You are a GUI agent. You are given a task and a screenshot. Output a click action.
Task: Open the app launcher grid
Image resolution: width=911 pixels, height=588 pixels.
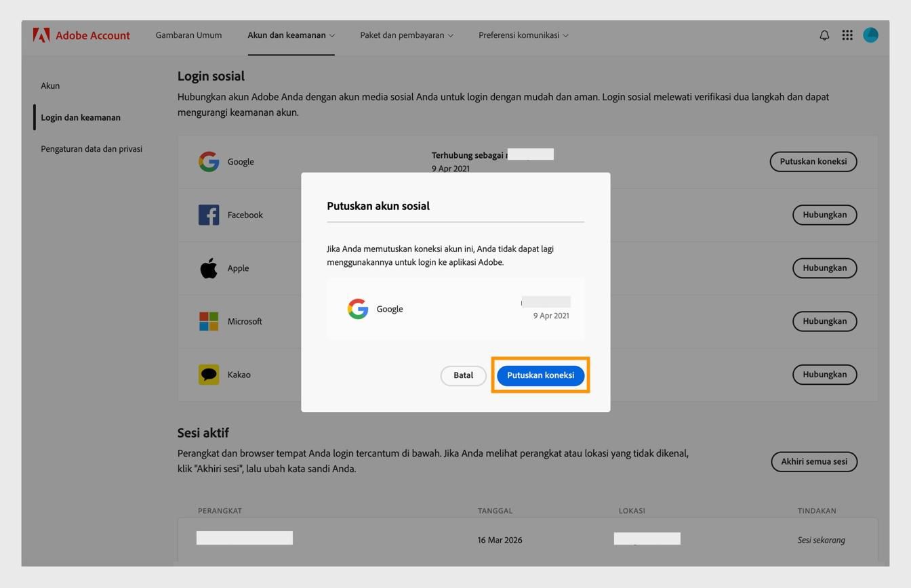[x=847, y=35]
